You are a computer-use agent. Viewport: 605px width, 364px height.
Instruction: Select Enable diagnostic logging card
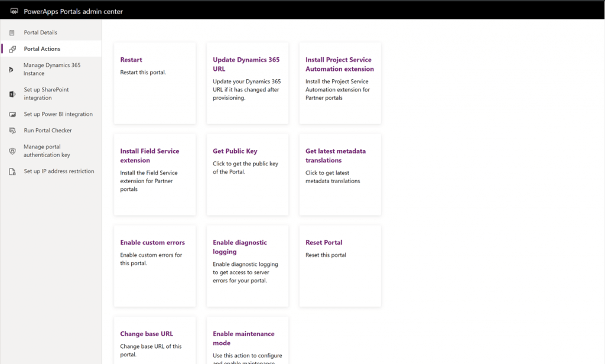click(x=247, y=265)
